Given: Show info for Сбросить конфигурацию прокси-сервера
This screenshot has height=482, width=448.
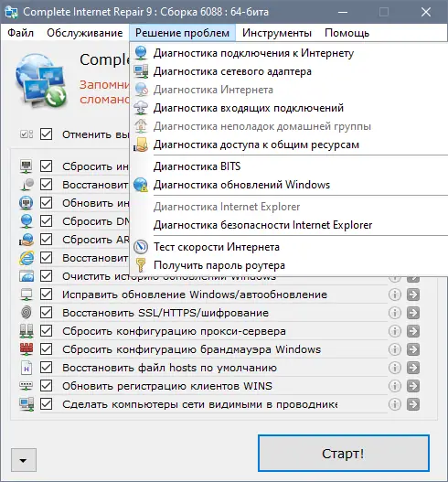Looking at the screenshot, I should click(x=395, y=331).
